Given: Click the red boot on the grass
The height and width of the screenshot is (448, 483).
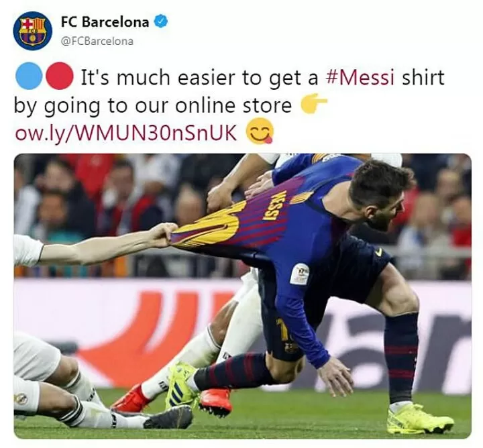Looking at the screenshot, I should 215,401.
